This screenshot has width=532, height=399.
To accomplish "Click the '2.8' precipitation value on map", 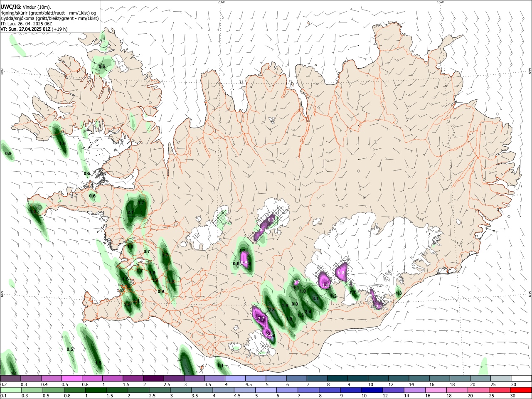I will (271, 310).
